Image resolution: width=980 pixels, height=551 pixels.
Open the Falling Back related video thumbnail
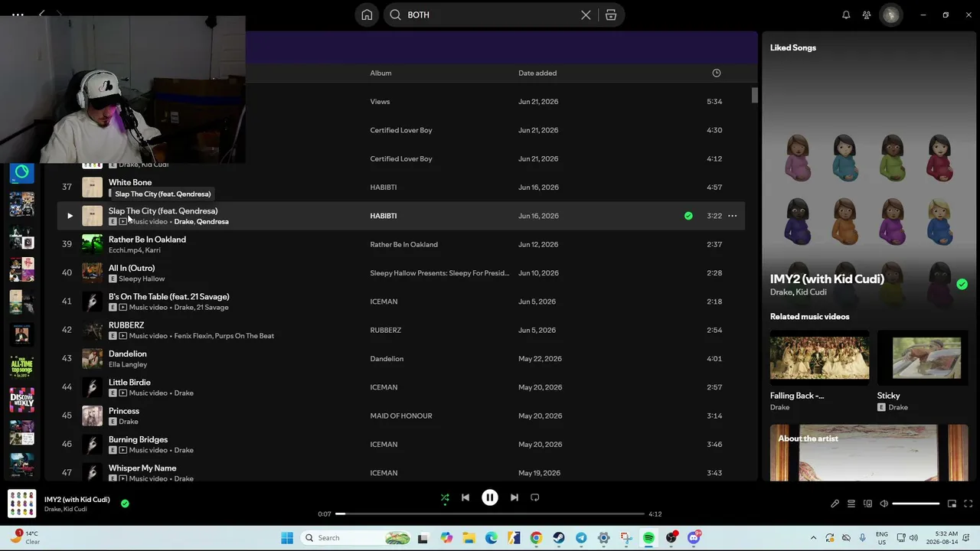[819, 358]
